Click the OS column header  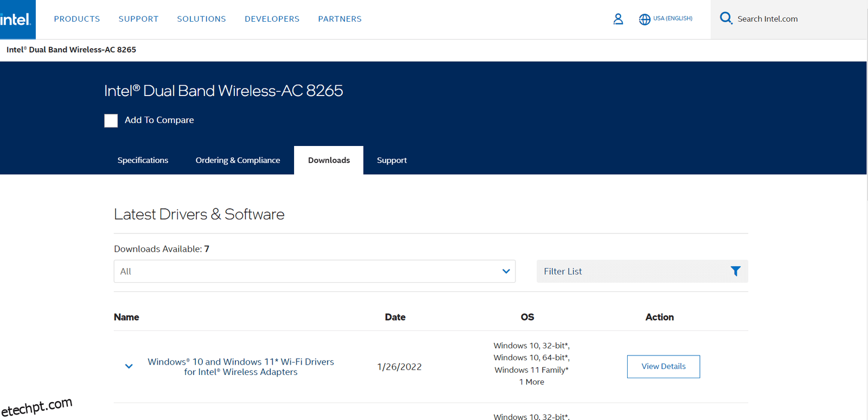tap(527, 317)
